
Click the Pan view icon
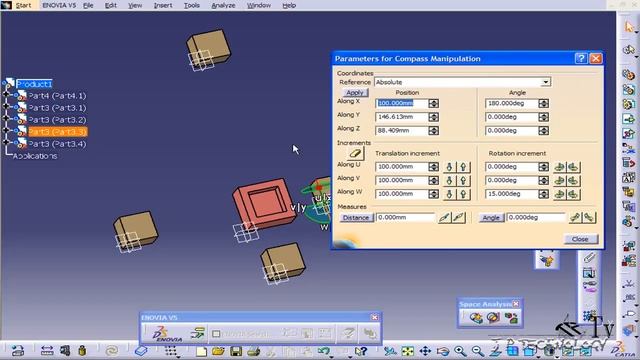(425, 351)
